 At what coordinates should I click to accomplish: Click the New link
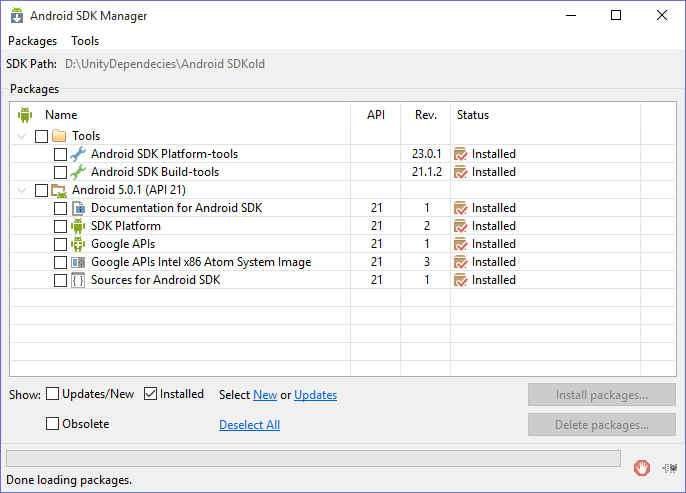tap(265, 395)
